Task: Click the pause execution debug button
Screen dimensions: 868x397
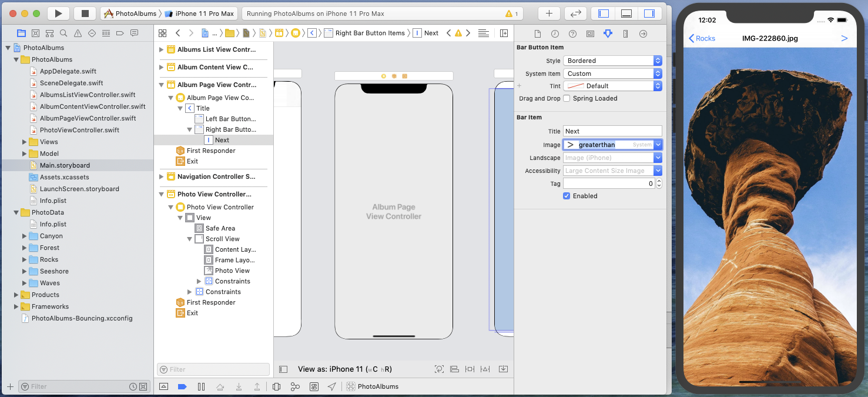Action: click(x=201, y=386)
